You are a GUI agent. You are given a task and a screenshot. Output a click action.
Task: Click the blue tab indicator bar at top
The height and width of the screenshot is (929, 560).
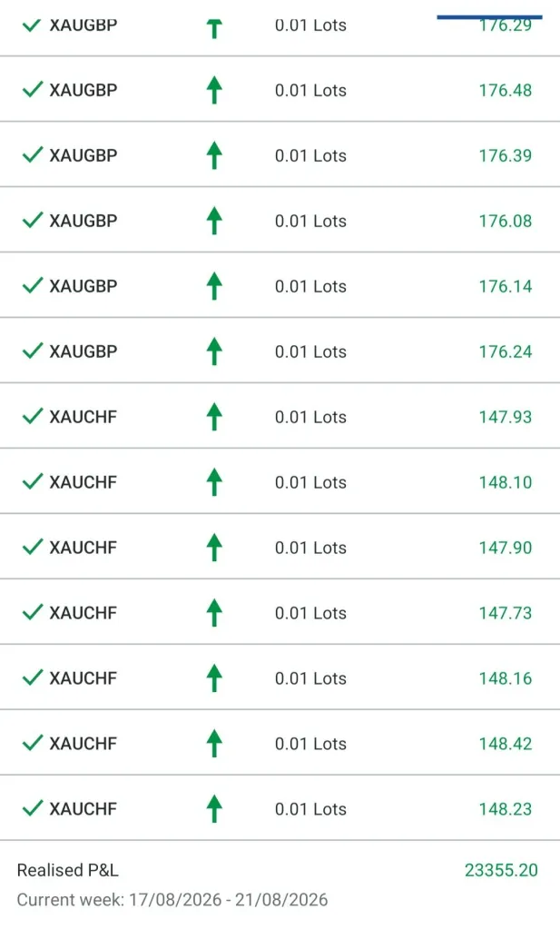pyautogui.click(x=489, y=17)
